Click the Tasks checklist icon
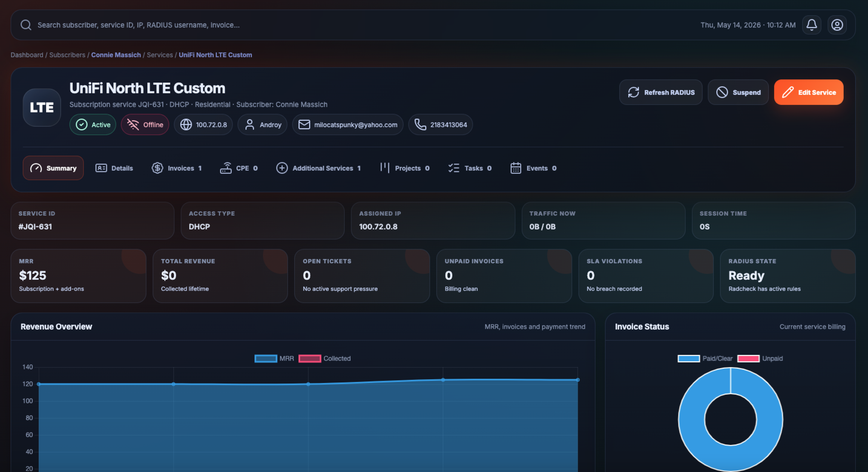This screenshot has height=472, width=868. pyautogui.click(x=453, y=168)
